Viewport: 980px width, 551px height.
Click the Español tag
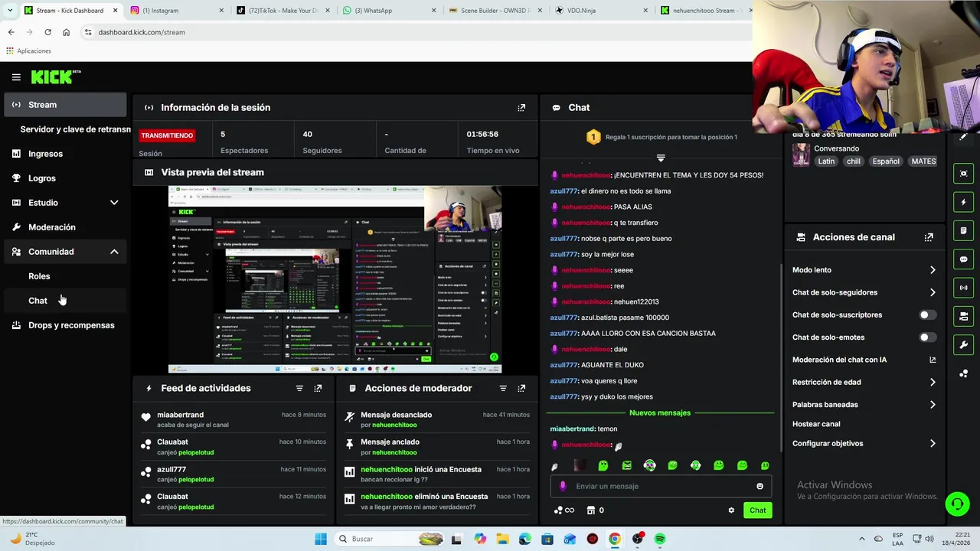pos(886,161)
